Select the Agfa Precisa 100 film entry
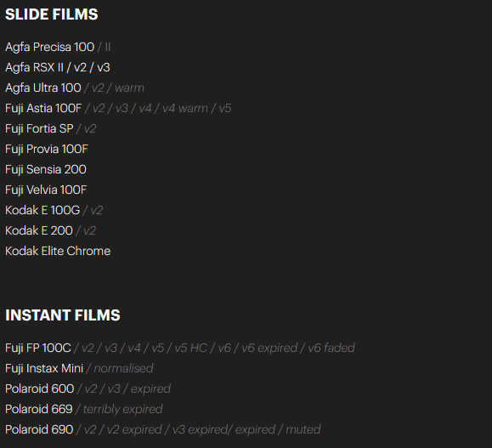This screenshot has width=492, height=448. pos(49,48)
